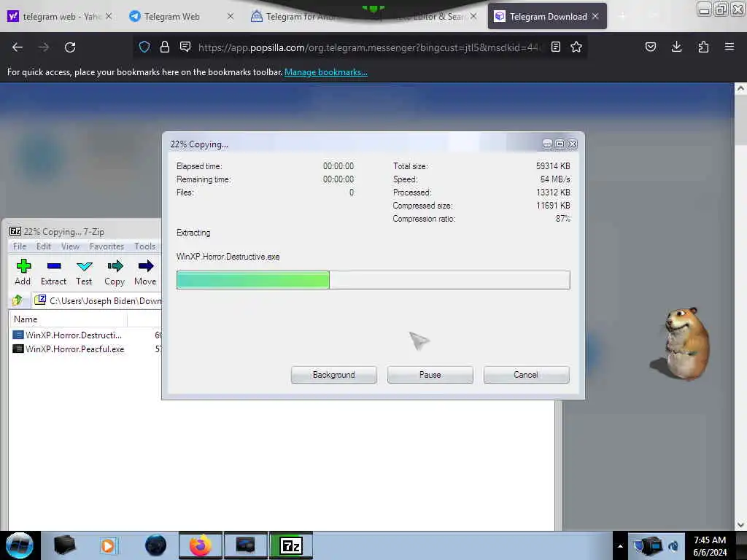Viewport: 747px width, 560px height.
Task: Close the telegram web Yahoo tab
Action: coord(109,16)
